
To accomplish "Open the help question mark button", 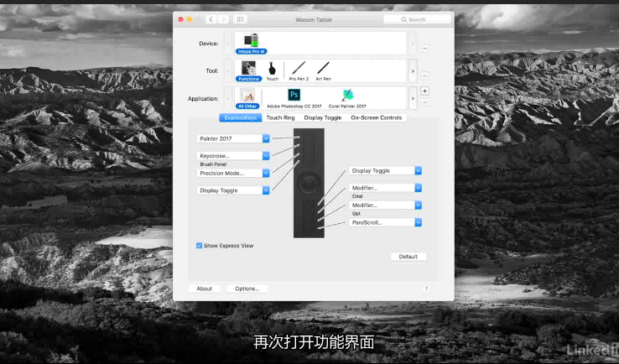I will click(x=426, y=289).
